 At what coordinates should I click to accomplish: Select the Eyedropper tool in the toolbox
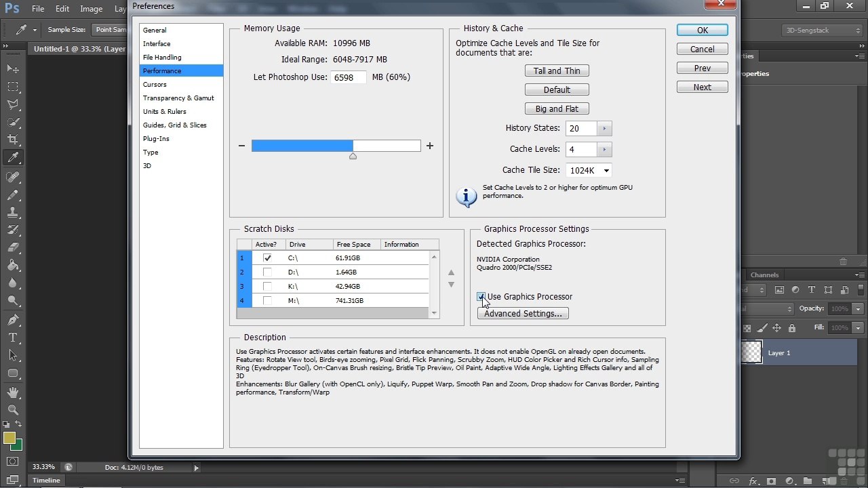13,157
